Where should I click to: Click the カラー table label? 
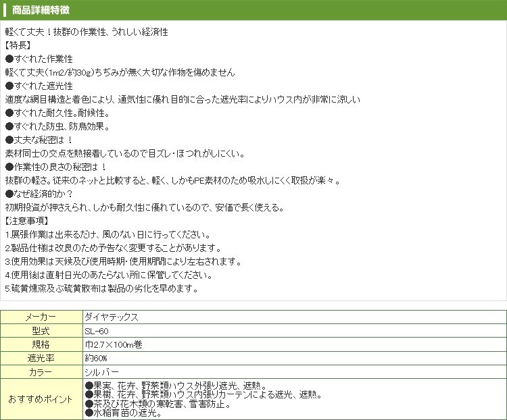click(x=41, y=372)
